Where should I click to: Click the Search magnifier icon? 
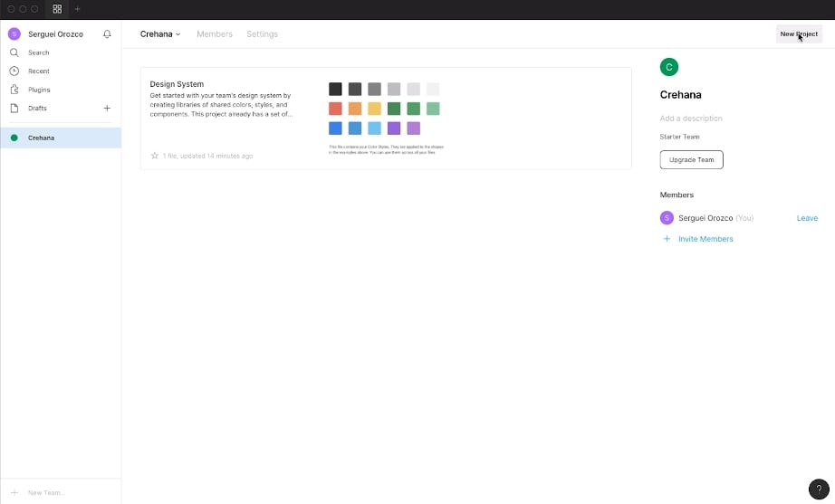pyautogui.click(x=14, y=52)
